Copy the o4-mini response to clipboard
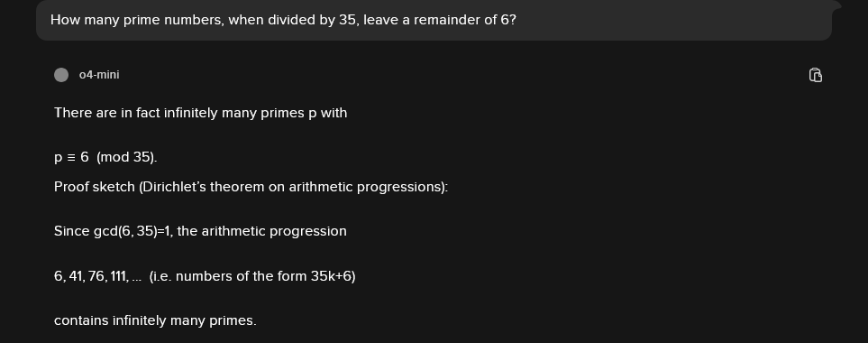868x343 pixels. (816, 75)
